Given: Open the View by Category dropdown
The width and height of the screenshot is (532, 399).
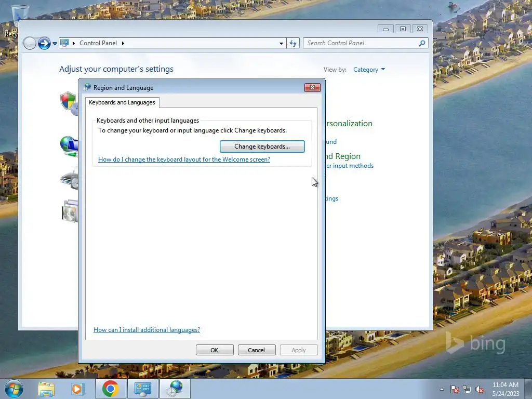Looking at the screenshot, I should click(x=369, y=70).
